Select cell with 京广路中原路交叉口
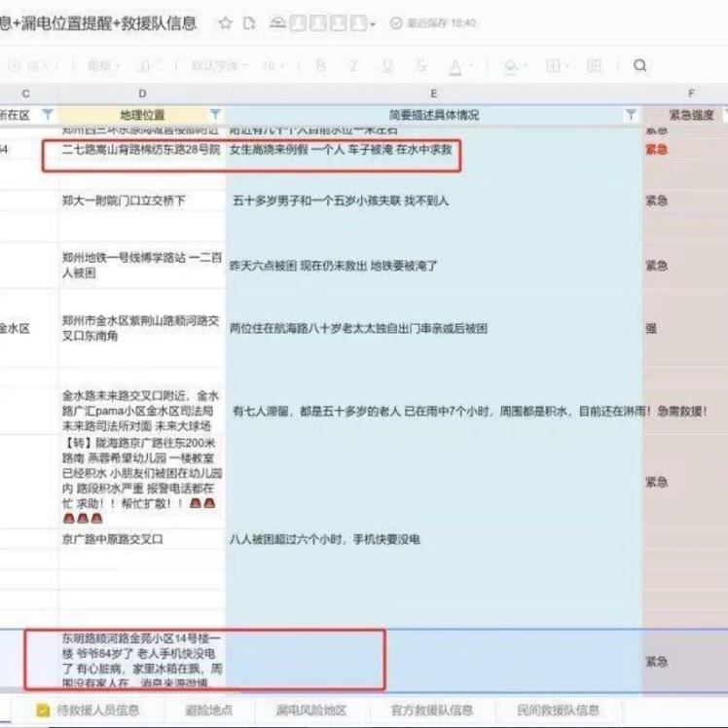Image resolution: width=728 pixels, height=728 pixels. pos(113,538)
